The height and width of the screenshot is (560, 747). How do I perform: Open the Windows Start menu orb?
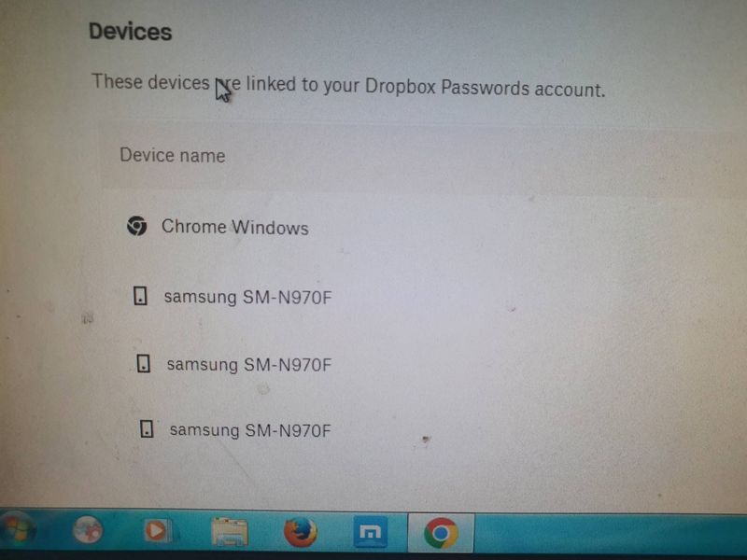(x=17, y=528)
